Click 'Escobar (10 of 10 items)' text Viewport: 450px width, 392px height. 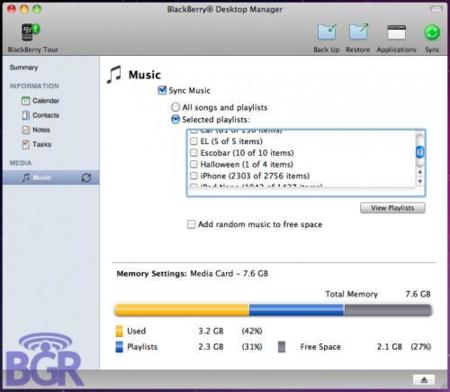pyautogui.click(x=247, y=153)
